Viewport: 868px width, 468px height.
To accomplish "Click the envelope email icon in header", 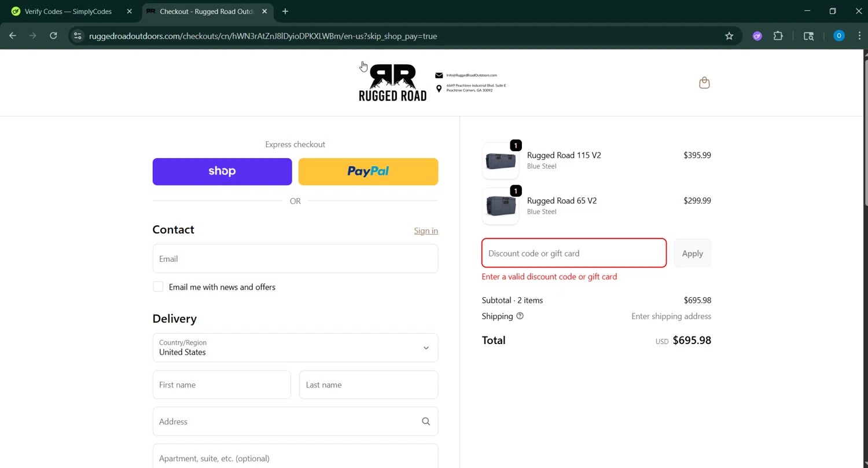I will [x=439, y=75].
